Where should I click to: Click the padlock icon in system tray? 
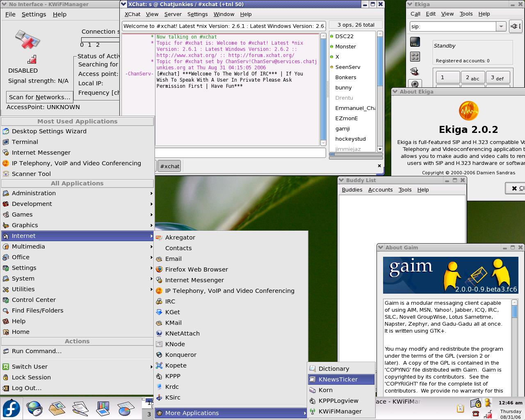pyautogui.click(x=476, y=404)
